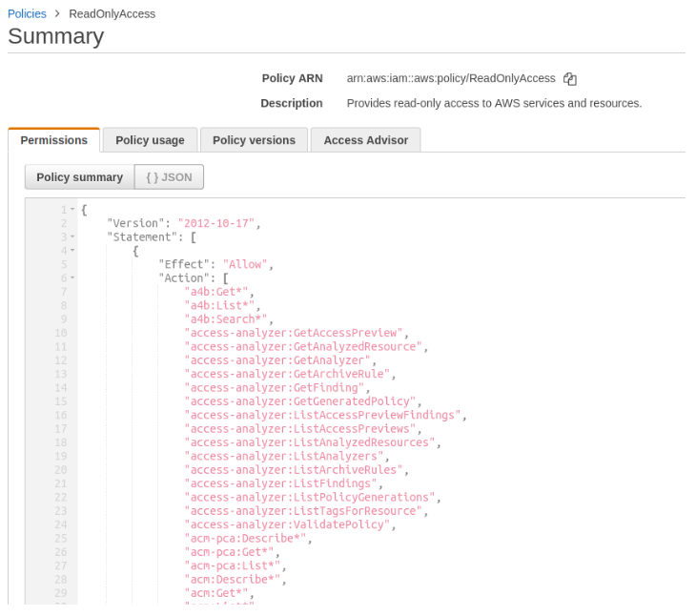Collapse the root JSON object at line 1
Image resolution: width=696 pixels, height=616 pixels.
click(x=72, y=210)
